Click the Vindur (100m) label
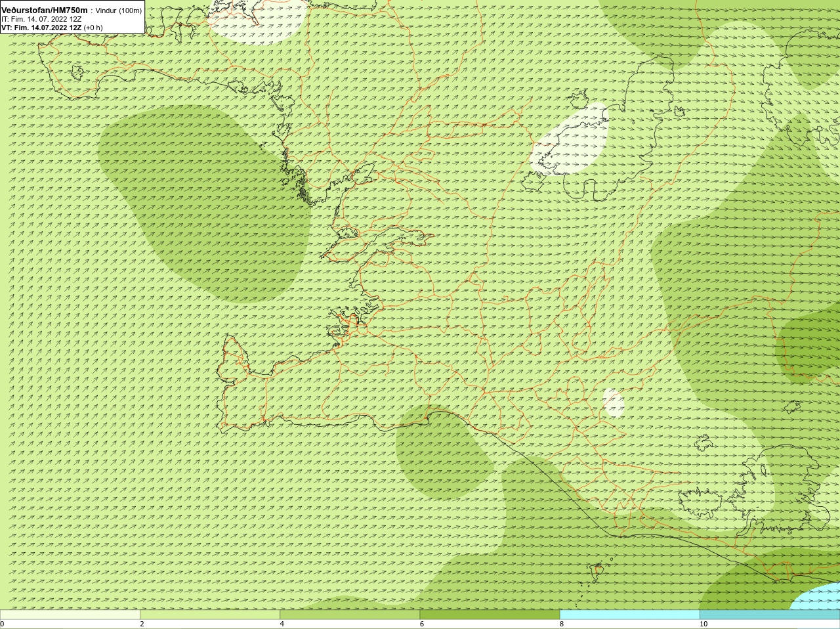The height and width of the screenshot is (629, 840). point(119,11)
